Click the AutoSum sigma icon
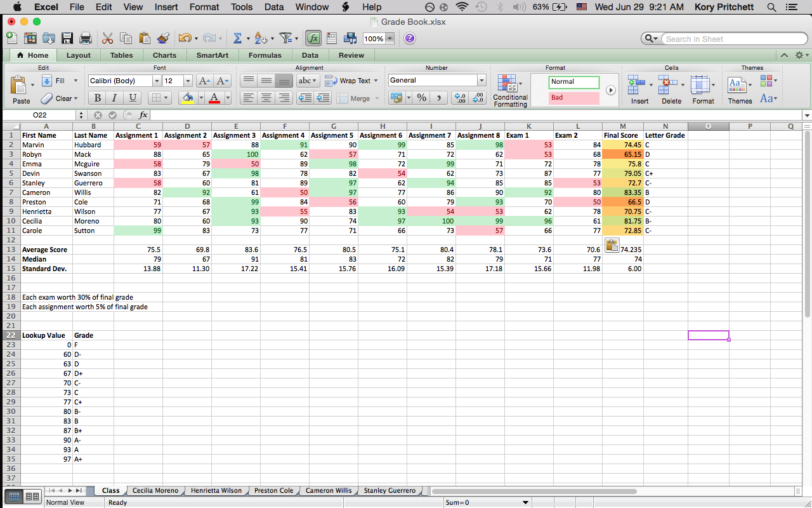This screenshot has height=508, width=812. pos(238,39)
